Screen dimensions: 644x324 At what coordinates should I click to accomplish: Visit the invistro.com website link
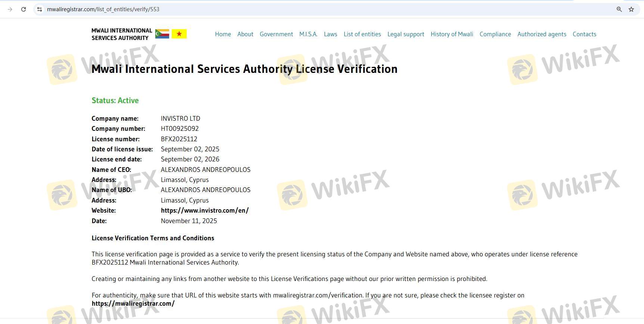click(205, 210)
